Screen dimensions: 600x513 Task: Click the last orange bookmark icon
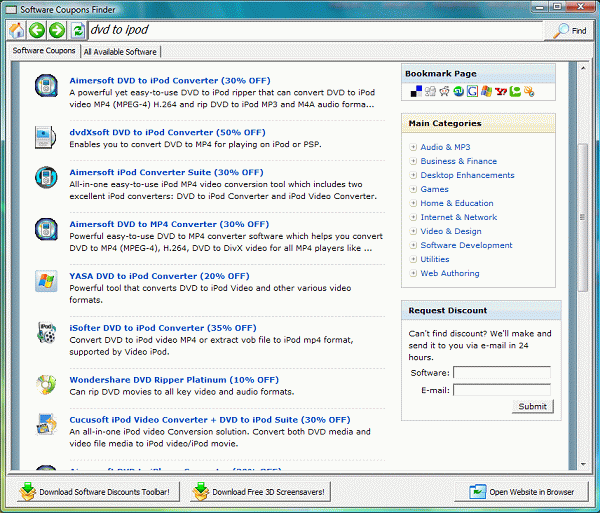coord(529,91)
